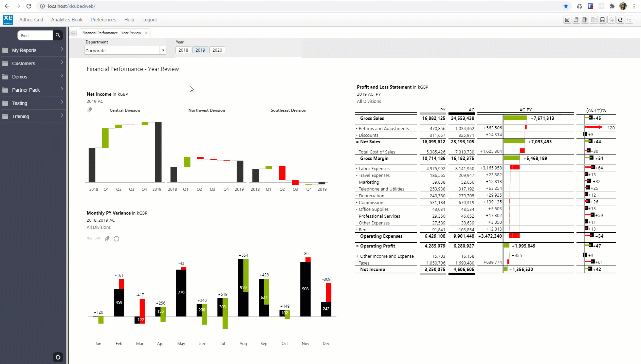Viewport: 641px width, 364px height.
Task: Open the Analytics Book menu
Action: click(x=67, y=20)
